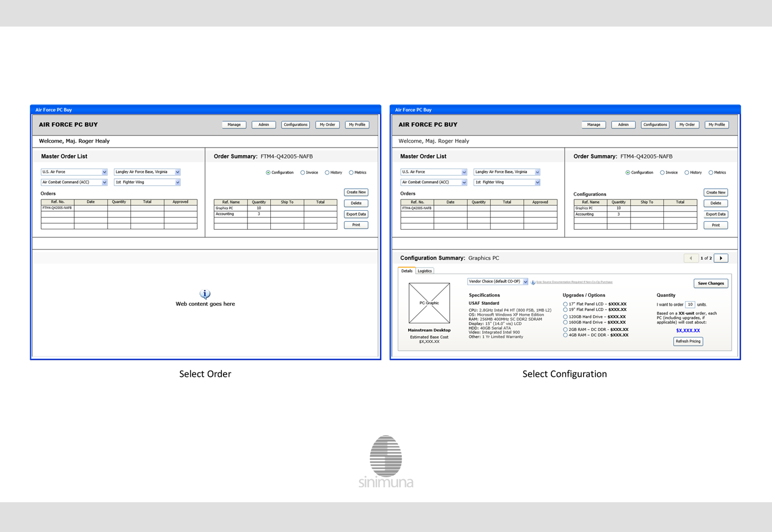
Task: Select the Configuration radio in the Select Order mockup
Action: 268,172
